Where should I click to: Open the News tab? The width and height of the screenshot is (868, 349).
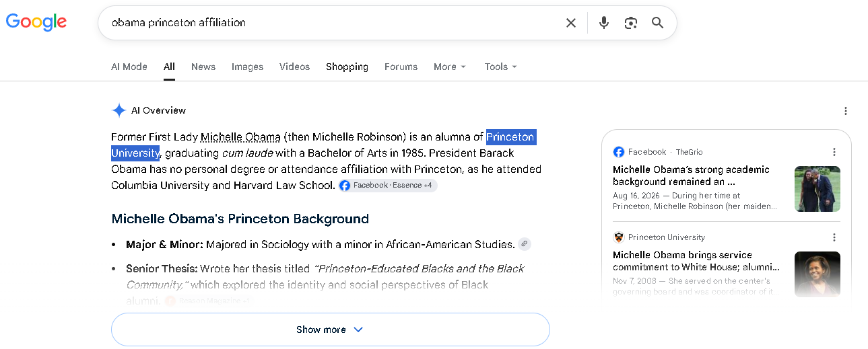point(203,67)
